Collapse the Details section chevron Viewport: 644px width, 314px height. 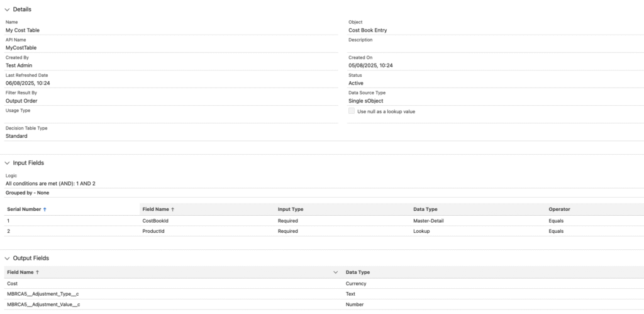[7, 9]
